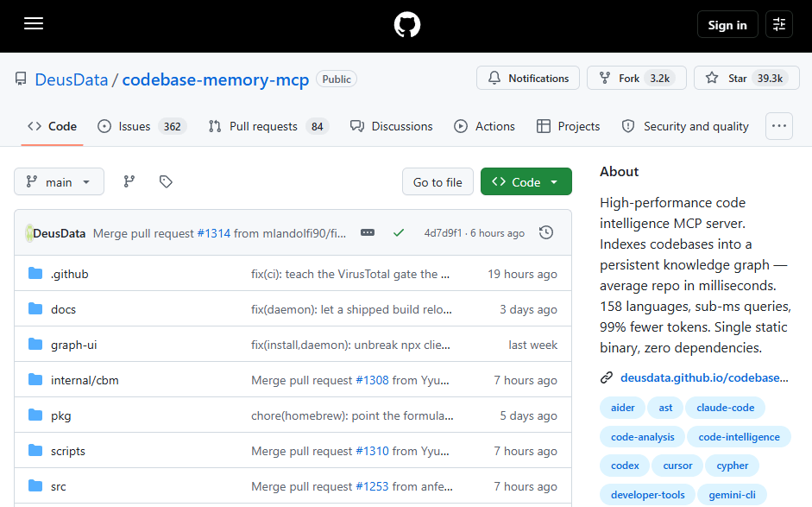Open the src folder name

point(58,487)
